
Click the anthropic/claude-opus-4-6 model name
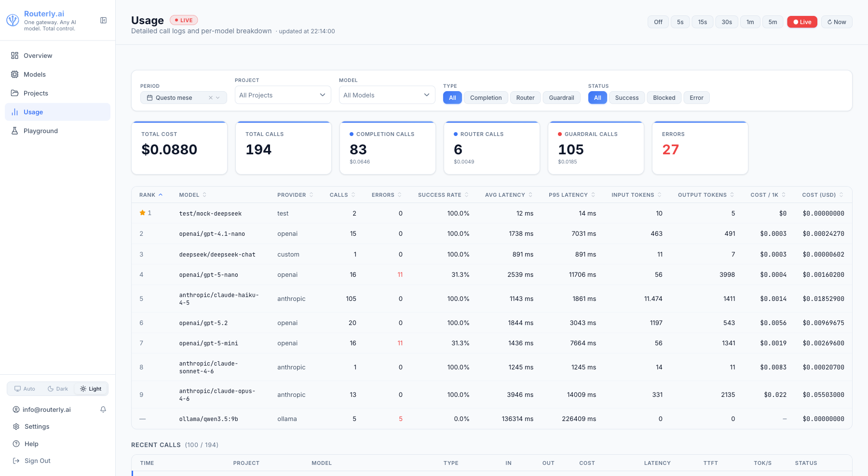coord(217,395)
